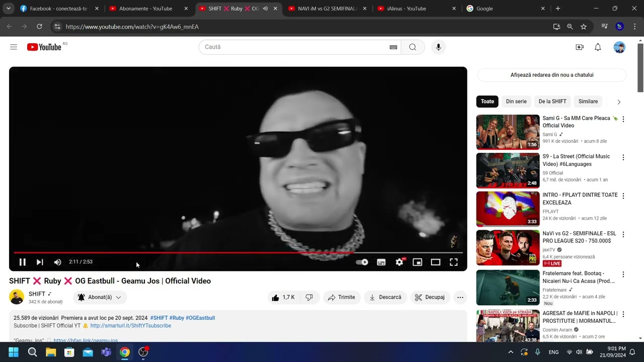Viewport: 644px width, 362px height.
Task: Reload the current page
Action: (x=39, y=27)
